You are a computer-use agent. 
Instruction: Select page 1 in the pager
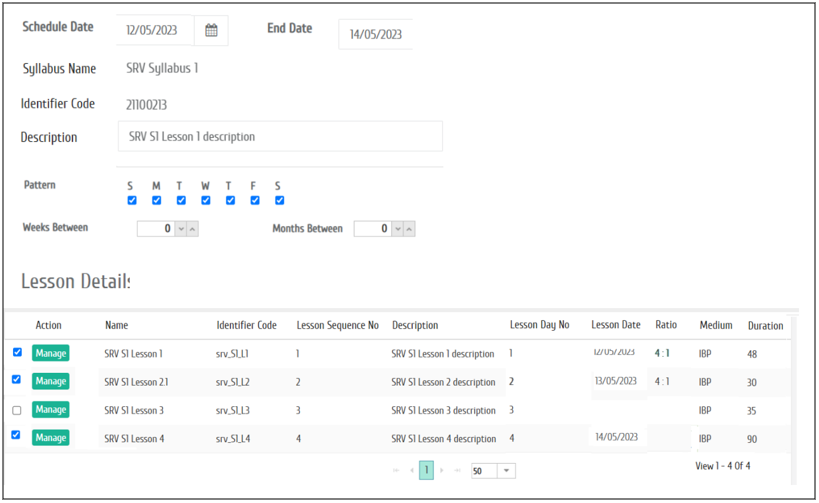tap(426, 470)
